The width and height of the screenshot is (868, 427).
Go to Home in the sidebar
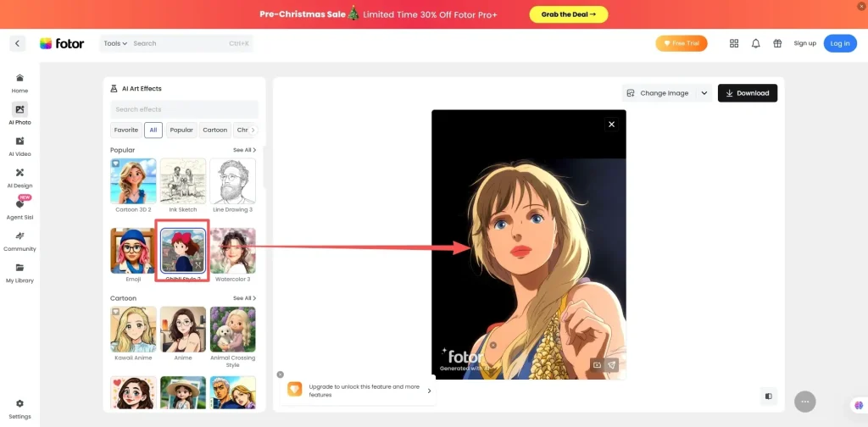(20, 83)
